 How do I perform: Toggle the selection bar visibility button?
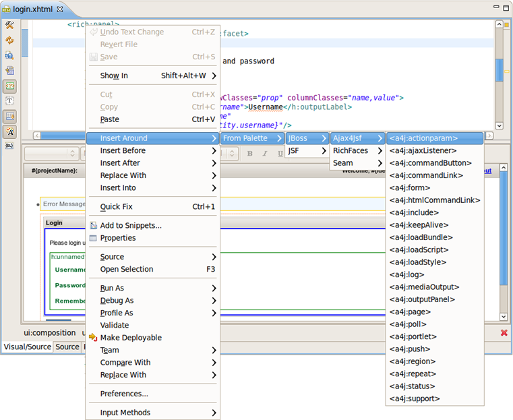(9, 117)
